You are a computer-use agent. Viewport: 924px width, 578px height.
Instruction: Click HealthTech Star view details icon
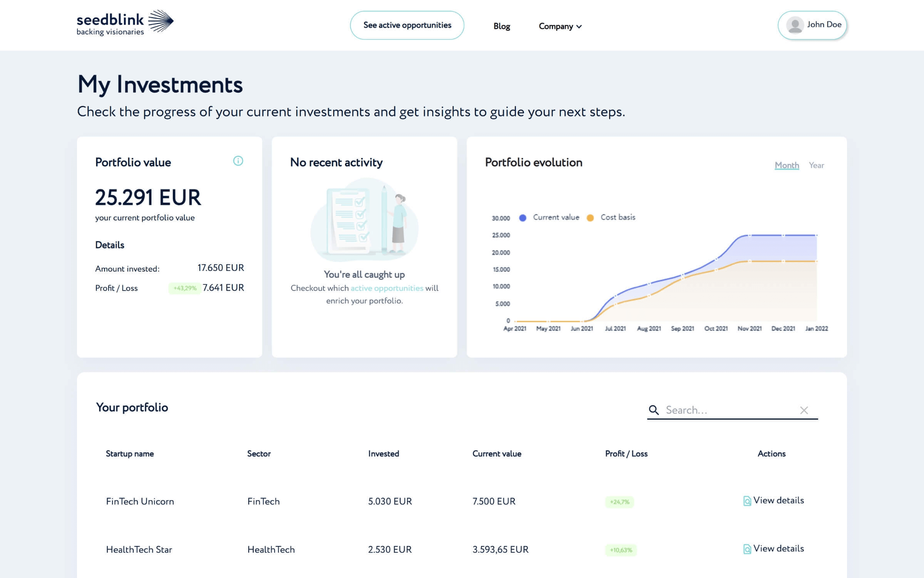click(x=747, y=549)
